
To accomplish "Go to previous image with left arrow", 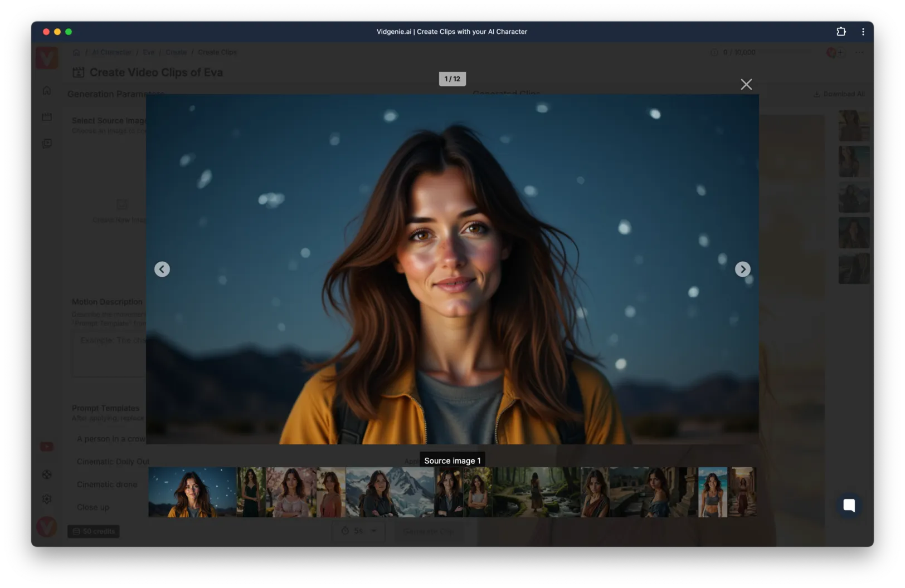I will click(162, 269).
